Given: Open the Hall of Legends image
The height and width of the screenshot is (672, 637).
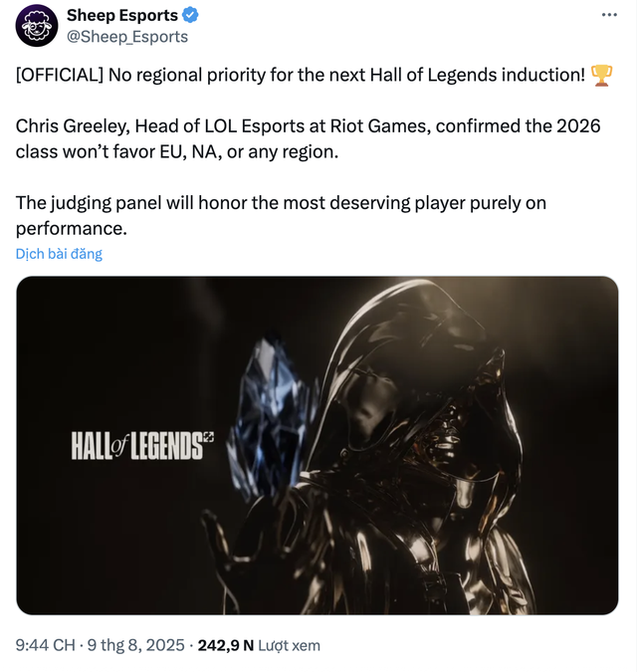Looking at the screenshot, I should click(317, 445).
